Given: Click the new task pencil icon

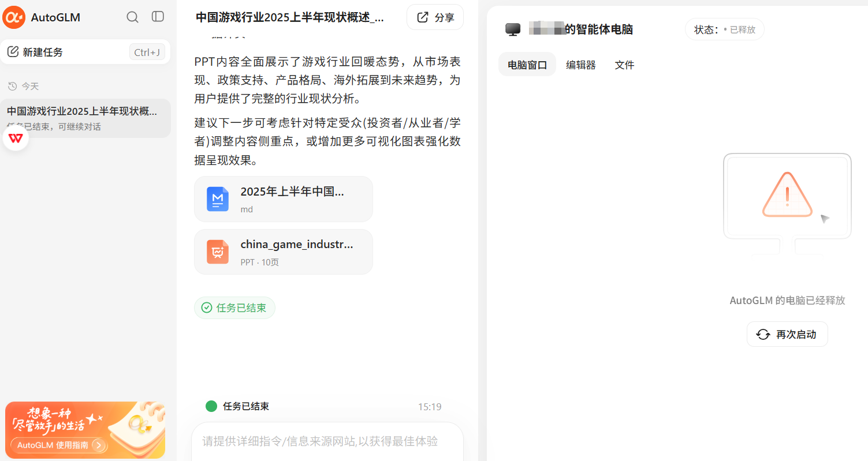Looking at the screenshot, I should [x=13, y=52].
